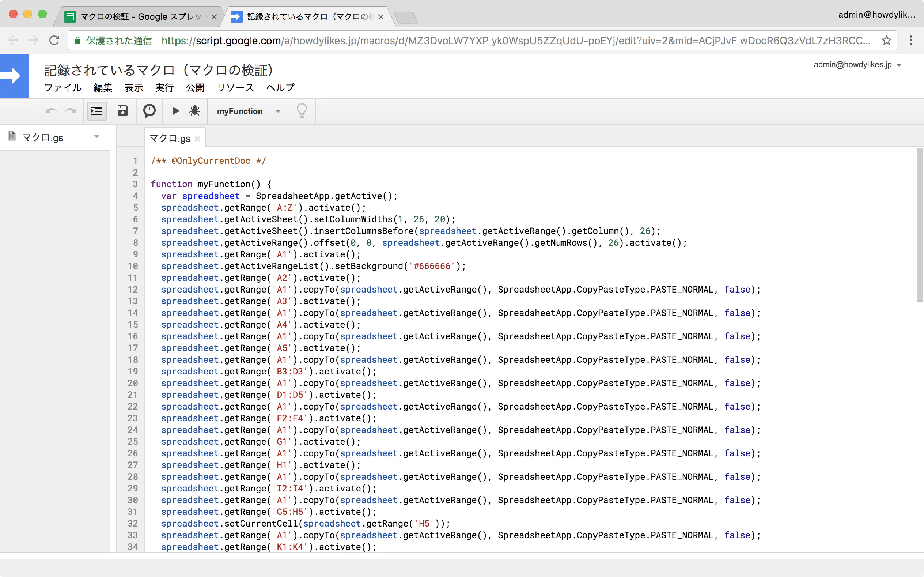924x577 pixels.
Task: Click the secure connection lock icon
Action: click(77, 41)
